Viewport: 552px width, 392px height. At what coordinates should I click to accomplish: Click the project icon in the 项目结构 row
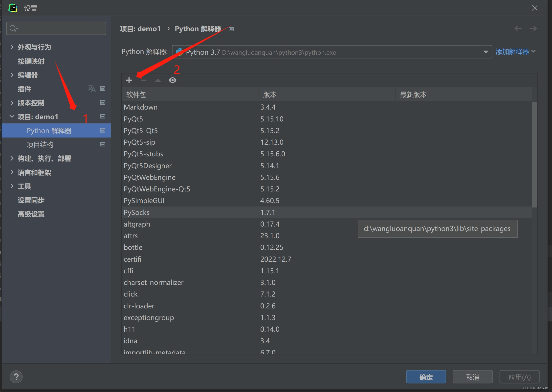(103, 144)
